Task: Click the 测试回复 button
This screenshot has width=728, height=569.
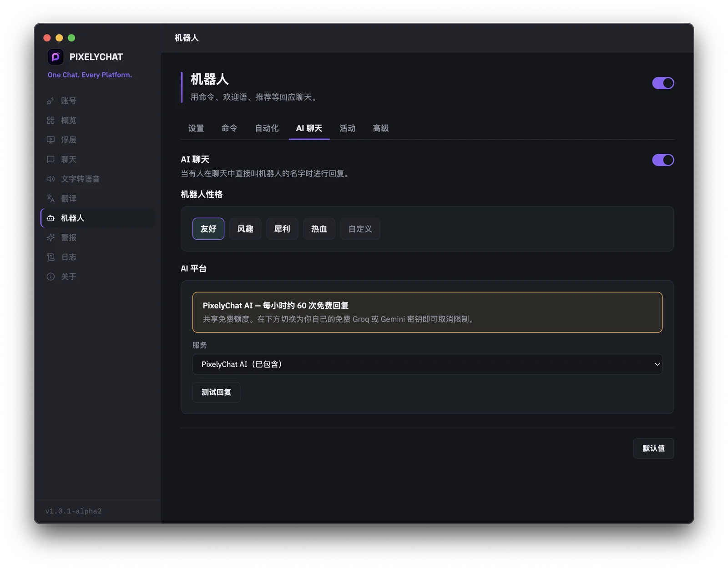Action: coord(216,393)
